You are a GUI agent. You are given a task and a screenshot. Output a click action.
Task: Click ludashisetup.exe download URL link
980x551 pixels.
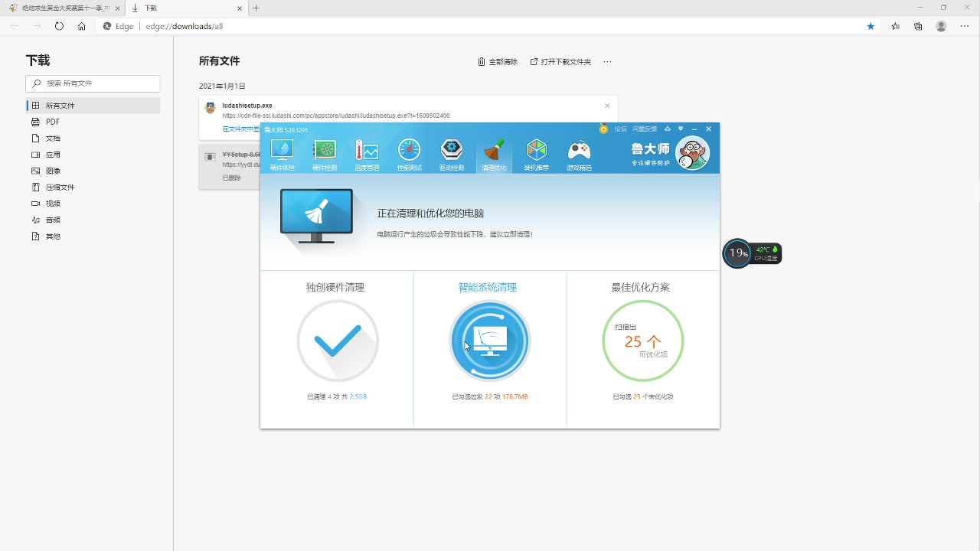point(336,116)
